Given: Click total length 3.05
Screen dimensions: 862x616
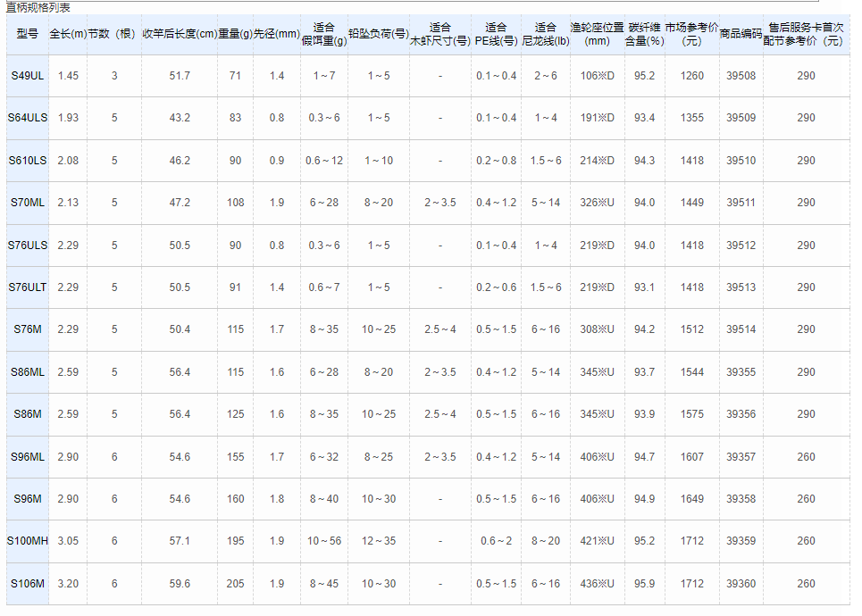Looking at the screenshot, I should point(68,541).
